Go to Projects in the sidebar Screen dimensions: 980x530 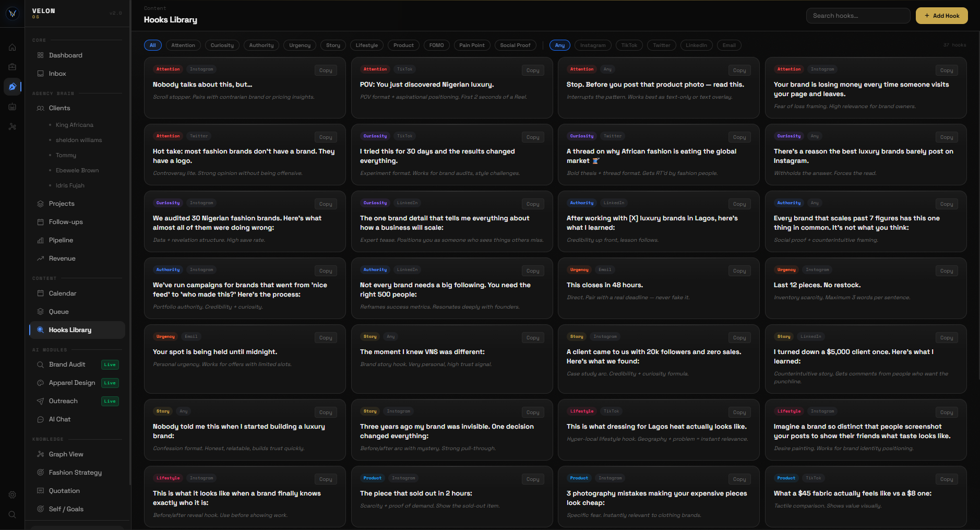coord(77,204)
